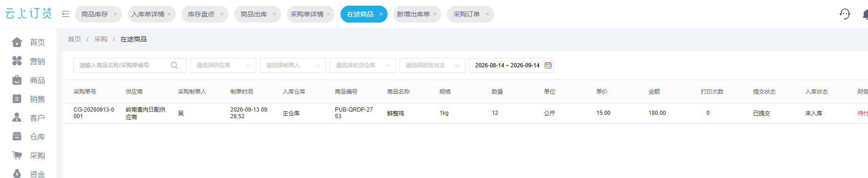The image size is (868, 178).
Task: Collapse the sidebar with the hamburger icon
Action: point(65,14)
